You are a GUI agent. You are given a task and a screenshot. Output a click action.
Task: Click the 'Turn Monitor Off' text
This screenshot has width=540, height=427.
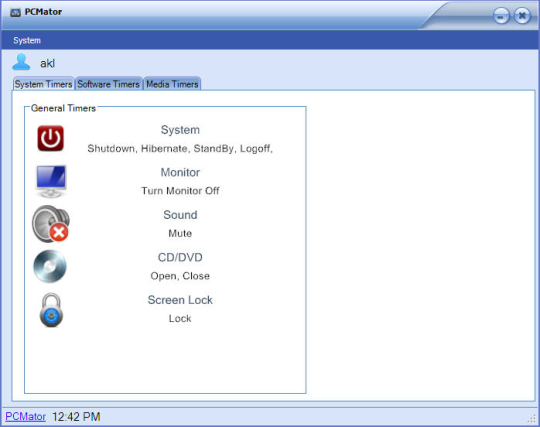point(180,191)
